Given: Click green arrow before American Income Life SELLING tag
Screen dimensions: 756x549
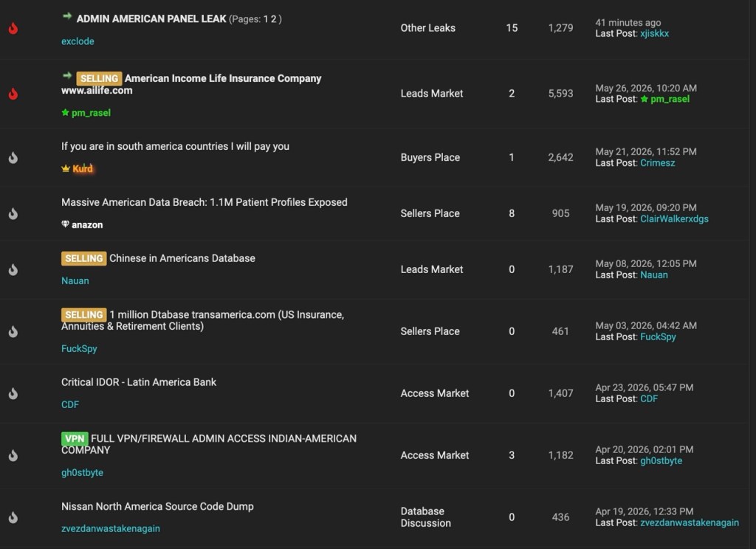Looking at the screenshot, I should click(x=67, y=76).
